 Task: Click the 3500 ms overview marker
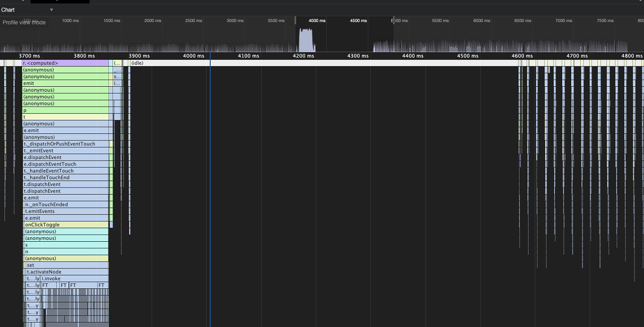click(x=276, y=21)
